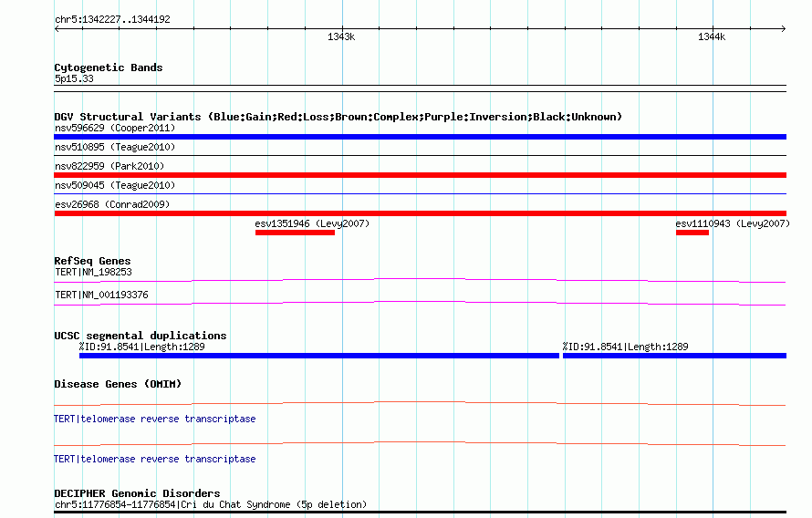
Task: Select the 5p15.33 cytogenetic band line
Action: pyautogui.click(x=420, y=88)
